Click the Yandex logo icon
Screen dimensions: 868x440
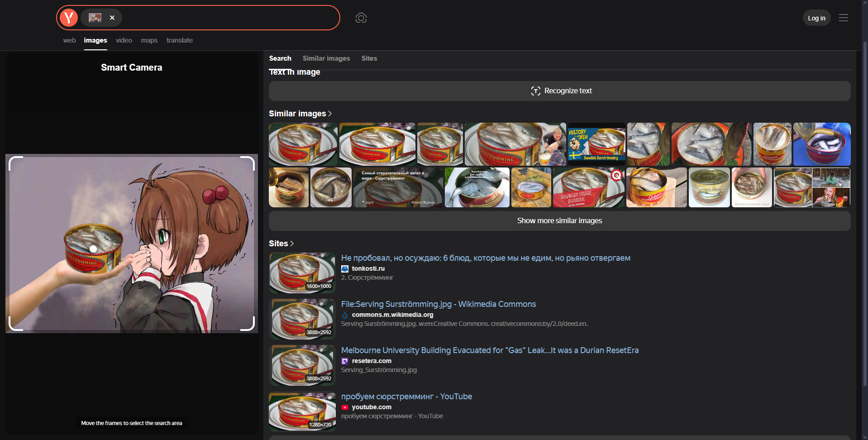(x=69, y=18)
